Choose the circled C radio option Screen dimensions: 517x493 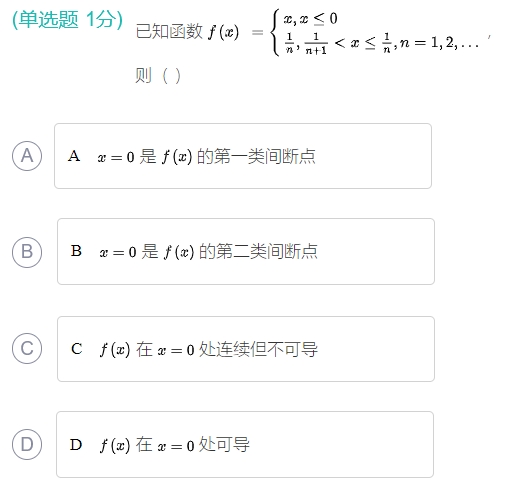(x=27, y=348)
